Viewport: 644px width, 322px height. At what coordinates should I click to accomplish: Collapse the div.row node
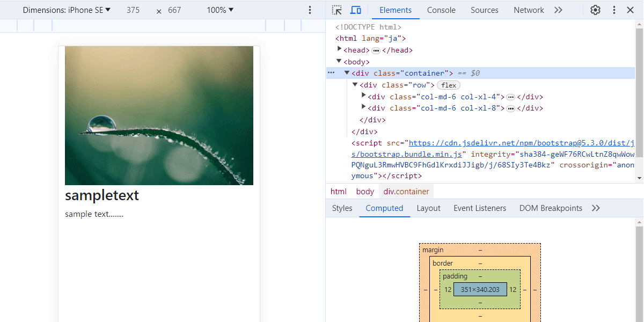(x=355, y=85)
